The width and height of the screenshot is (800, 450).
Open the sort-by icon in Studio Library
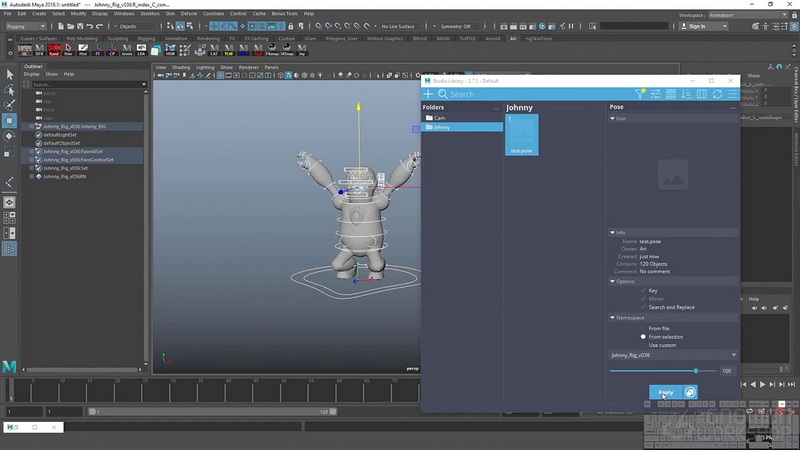click(x=686, y=94)
